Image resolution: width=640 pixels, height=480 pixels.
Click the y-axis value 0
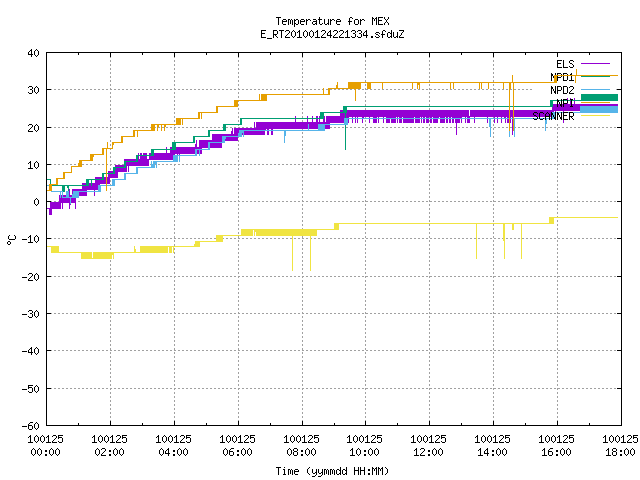(x=37, y=202)
